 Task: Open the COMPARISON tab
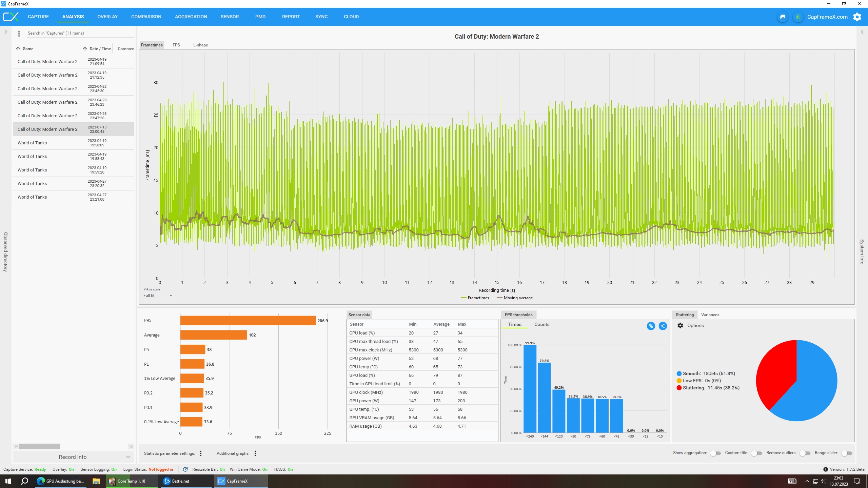tap(146, 17)
